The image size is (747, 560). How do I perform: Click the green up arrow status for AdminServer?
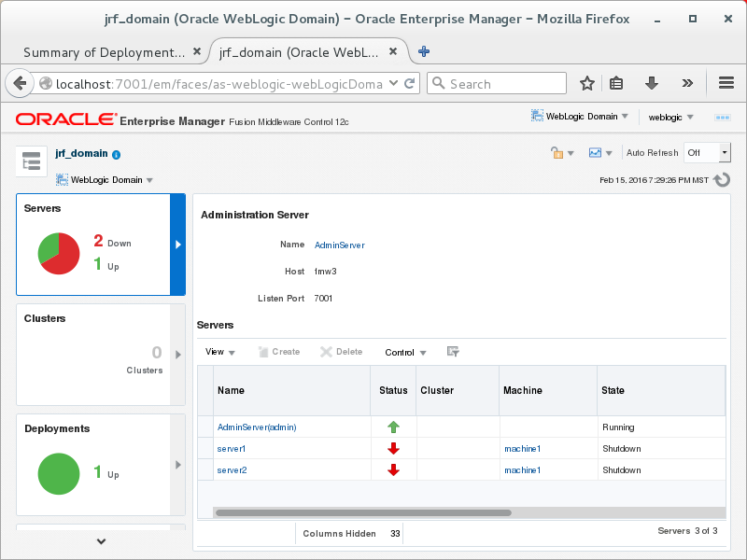pyautogui.click(x=393, y=427)
